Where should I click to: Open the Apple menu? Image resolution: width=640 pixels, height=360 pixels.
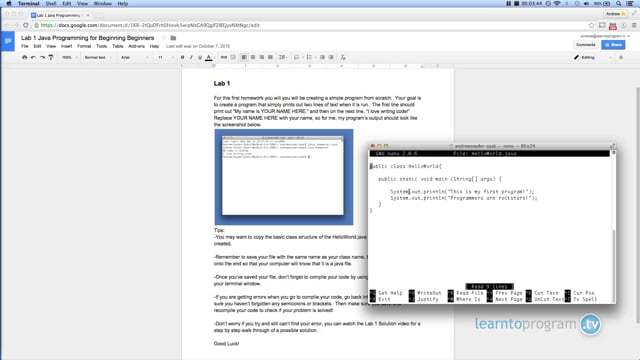point(9,4)
